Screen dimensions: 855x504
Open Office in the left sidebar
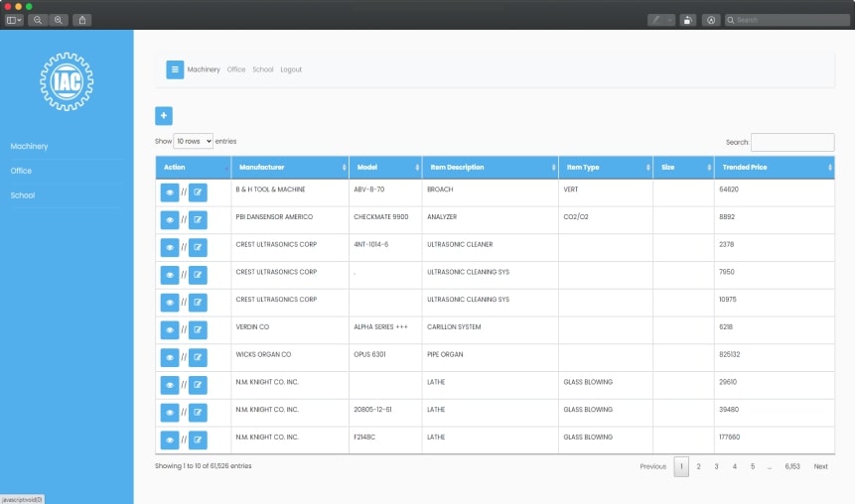click(x=22, y=171)
